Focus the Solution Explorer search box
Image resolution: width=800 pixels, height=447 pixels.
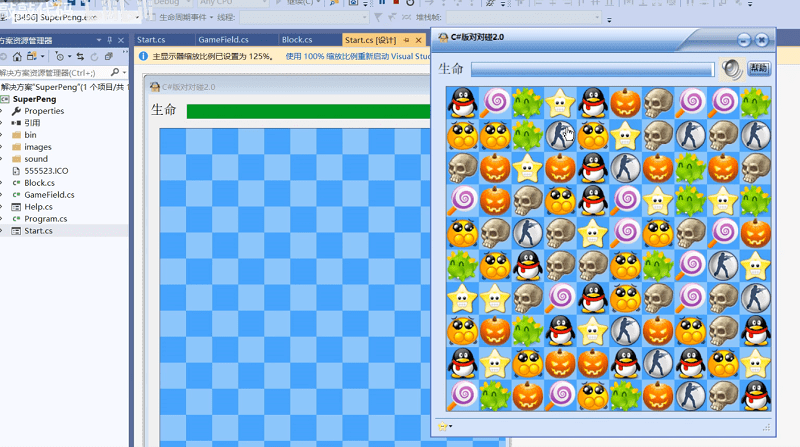click(x=54, y=72)
